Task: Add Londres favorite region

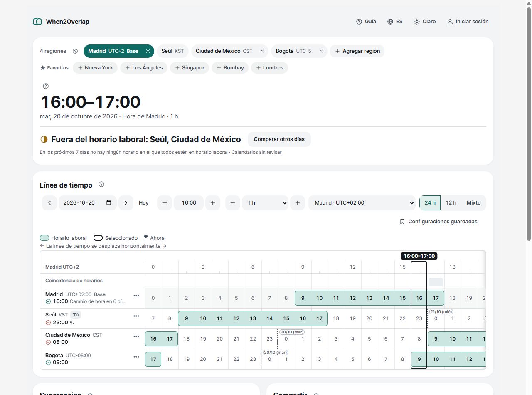Action: click(x=269, y=68)
